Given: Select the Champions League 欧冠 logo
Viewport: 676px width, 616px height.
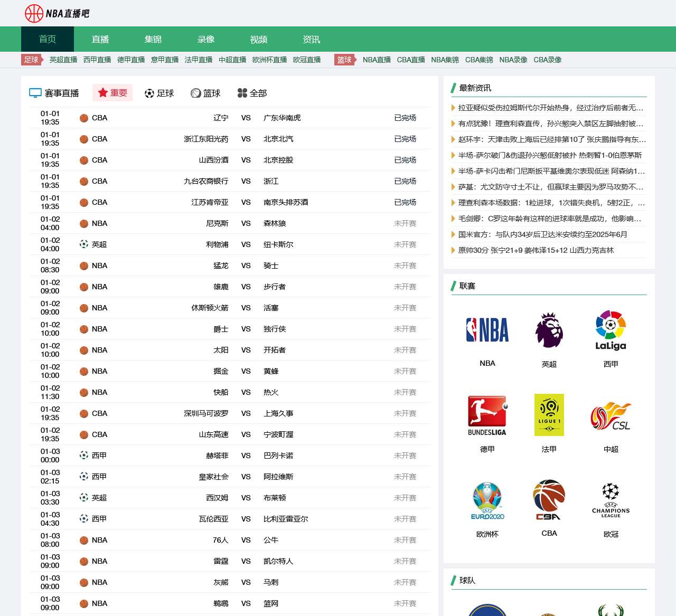Looking at the screenshot, I should point(611,500).
